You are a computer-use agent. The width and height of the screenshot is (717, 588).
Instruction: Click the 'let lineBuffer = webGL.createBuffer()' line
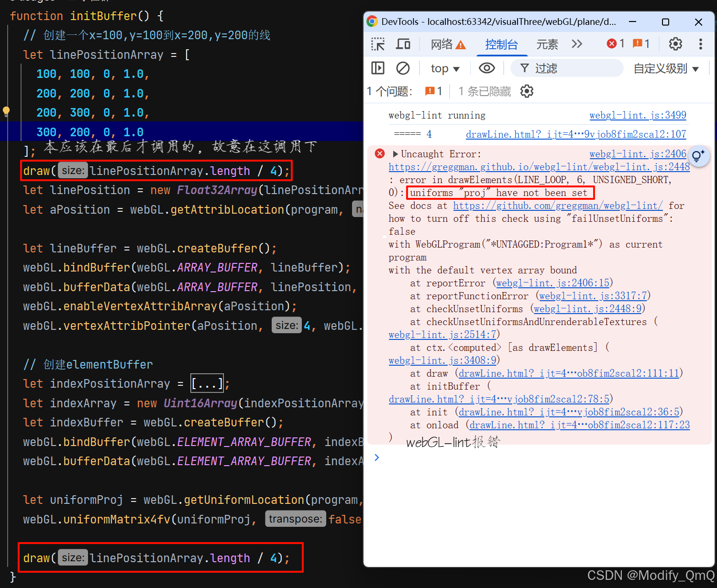(x=150, y=249)
